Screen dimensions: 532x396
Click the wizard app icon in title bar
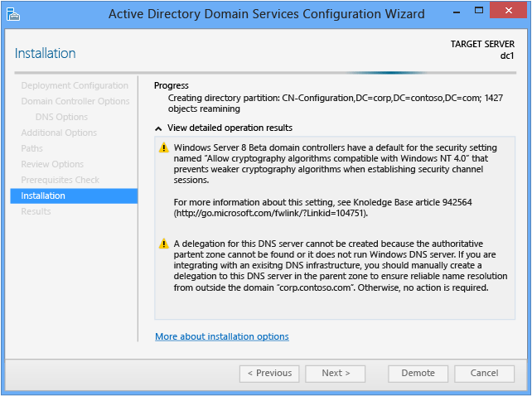pyautogui.click(x=13, y=14)
